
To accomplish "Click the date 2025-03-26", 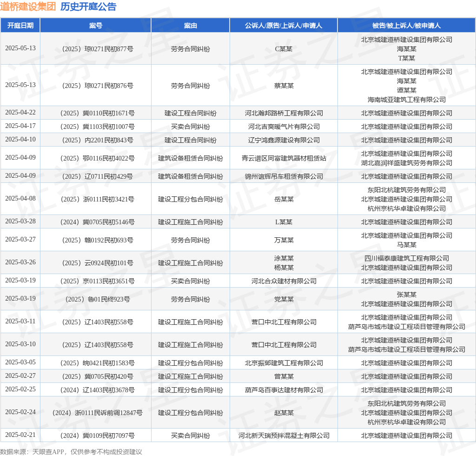I will pyautogui.click(x=20, y=262).
